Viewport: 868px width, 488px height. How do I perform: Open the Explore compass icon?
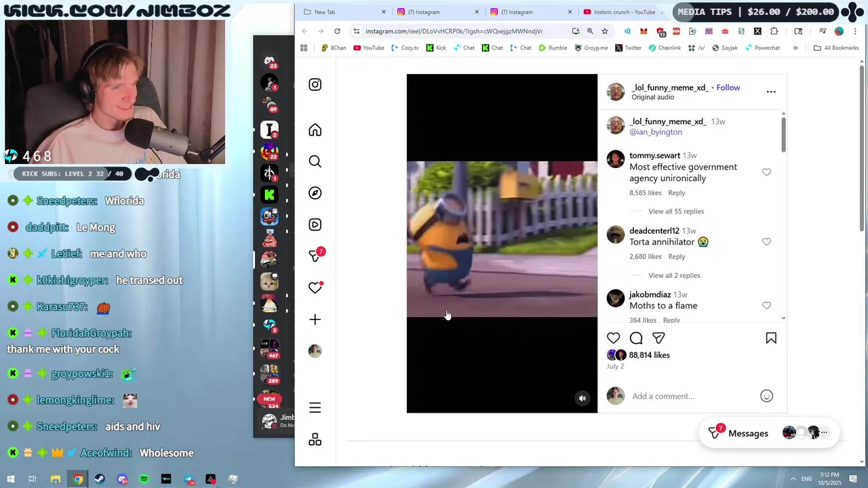click(315, 193)
